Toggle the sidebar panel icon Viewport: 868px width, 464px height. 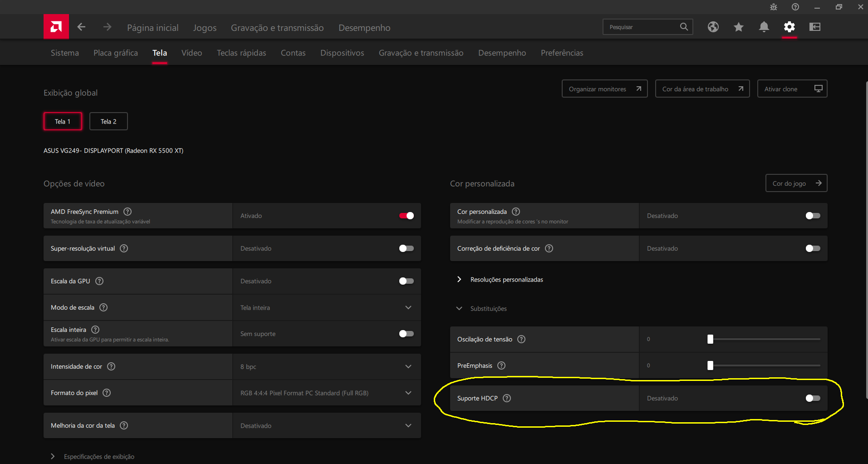point(815,27)
